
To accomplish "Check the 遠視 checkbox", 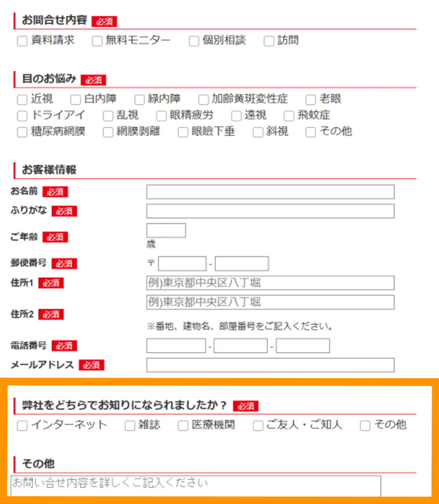I will pyautogui.click(x=236, y=116).
